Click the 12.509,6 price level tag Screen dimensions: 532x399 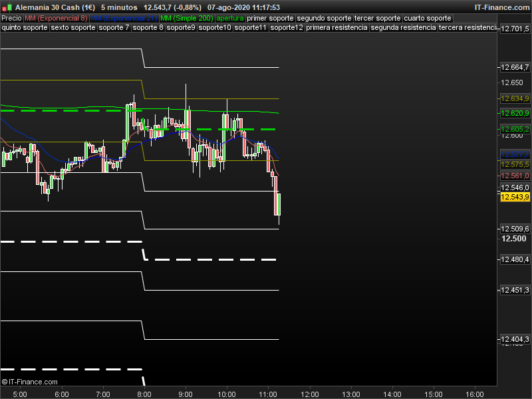pyautogui.click(x=515, y=229)
